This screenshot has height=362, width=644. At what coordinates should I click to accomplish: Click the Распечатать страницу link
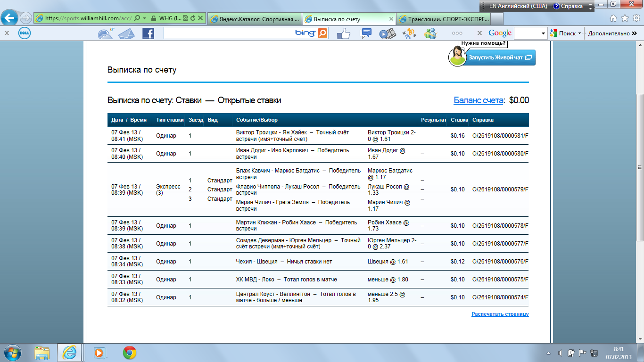pos(500,314)
